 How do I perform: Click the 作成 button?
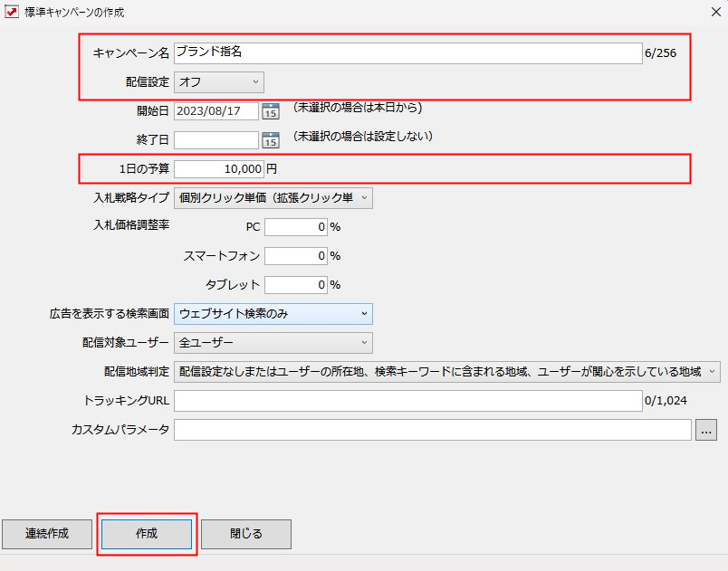(146, 534)
